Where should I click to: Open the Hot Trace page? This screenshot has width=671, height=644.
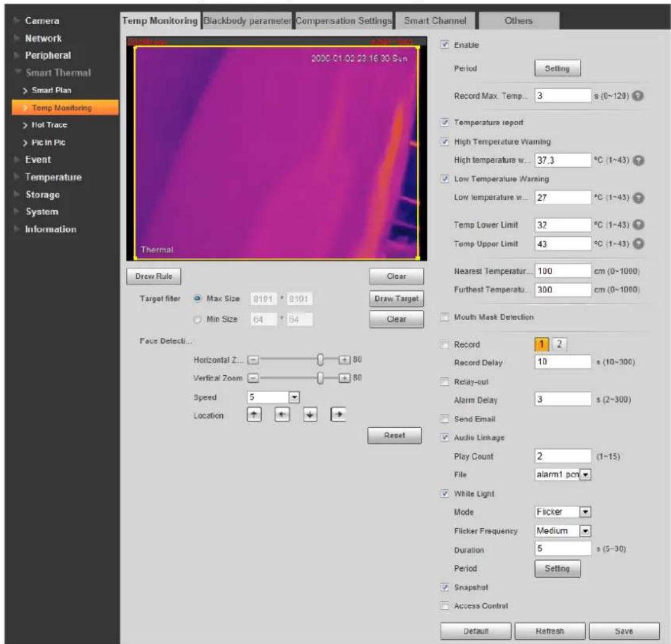[x=49, y=125]
